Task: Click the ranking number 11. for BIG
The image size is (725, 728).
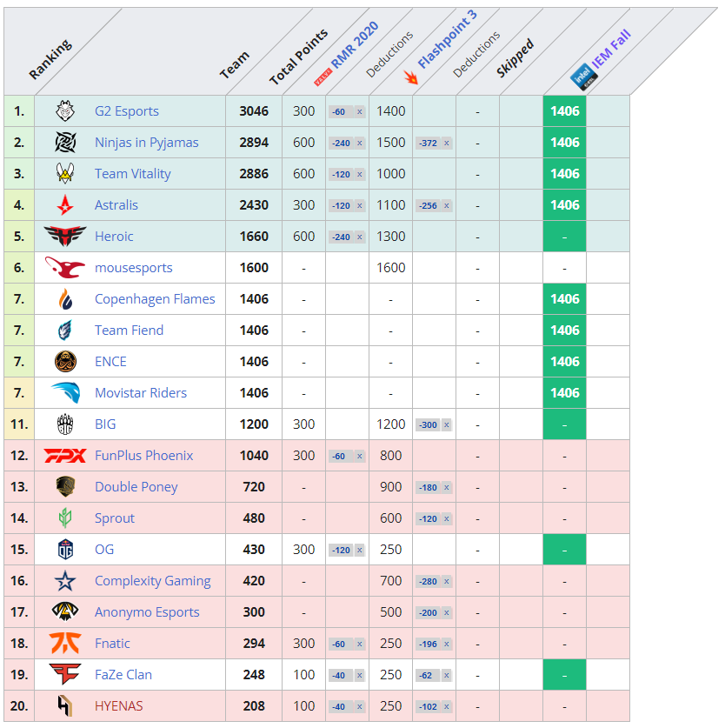Action: coord(19,424)
